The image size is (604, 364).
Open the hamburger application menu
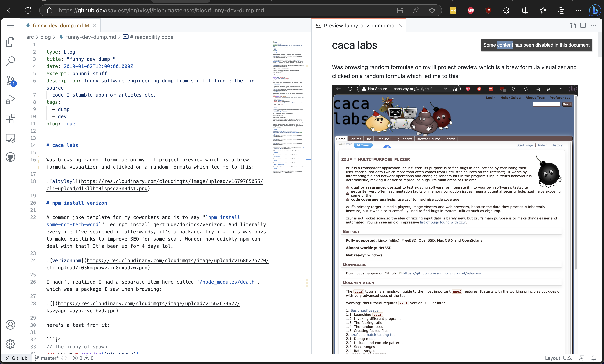click(10, 25)
